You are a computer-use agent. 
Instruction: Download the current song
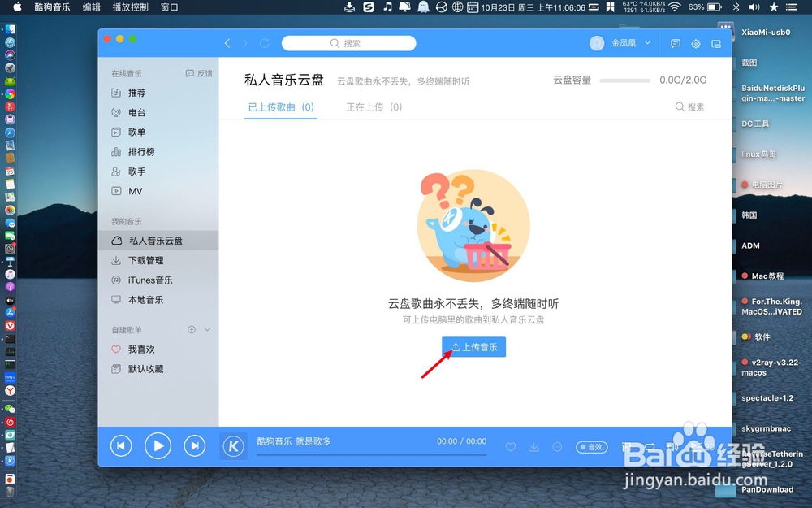(534, 447)
